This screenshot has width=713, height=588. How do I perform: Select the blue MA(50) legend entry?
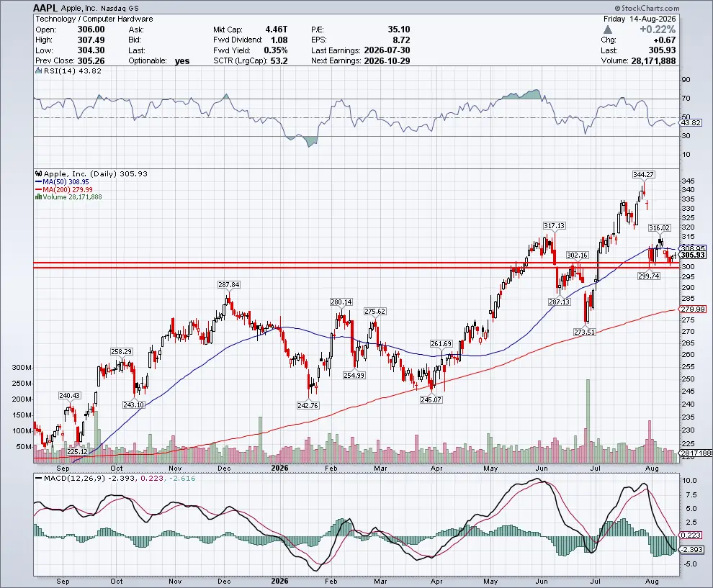coord(62,182)
